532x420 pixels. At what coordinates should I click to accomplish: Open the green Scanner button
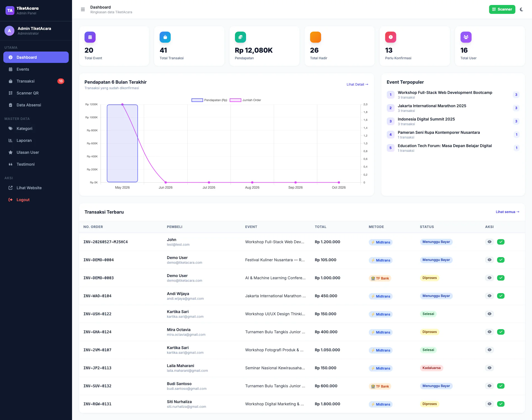502,9
